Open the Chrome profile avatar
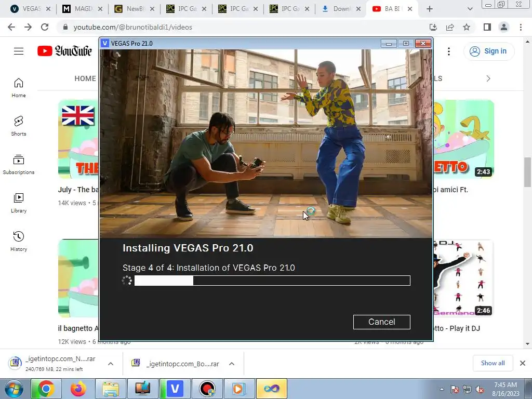Image resolution: width=532 pixels, height=399 pixels. click(x=504, y=27)
